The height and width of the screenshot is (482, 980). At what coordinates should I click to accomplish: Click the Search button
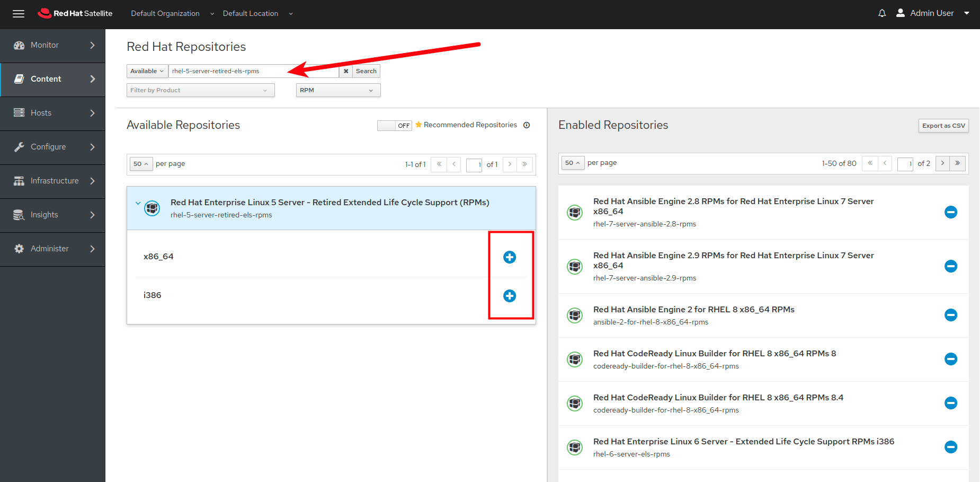tap(366, 71)
